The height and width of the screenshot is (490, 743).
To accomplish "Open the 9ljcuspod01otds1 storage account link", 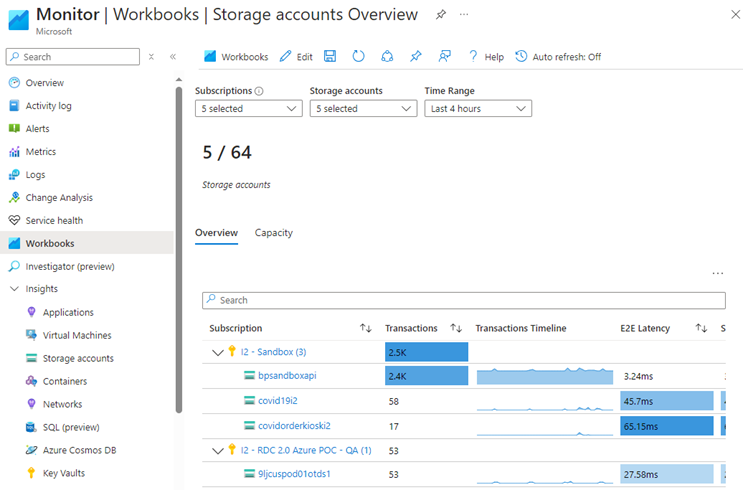I will click(x=294, y=474).
